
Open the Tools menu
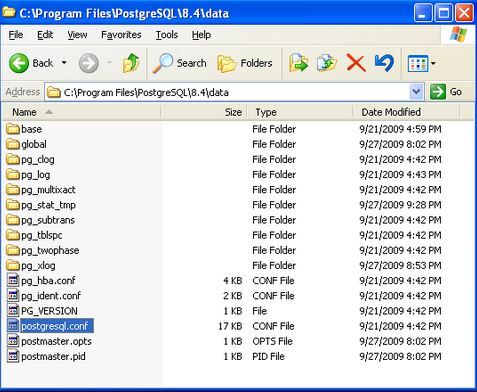(x=167, y=35)
